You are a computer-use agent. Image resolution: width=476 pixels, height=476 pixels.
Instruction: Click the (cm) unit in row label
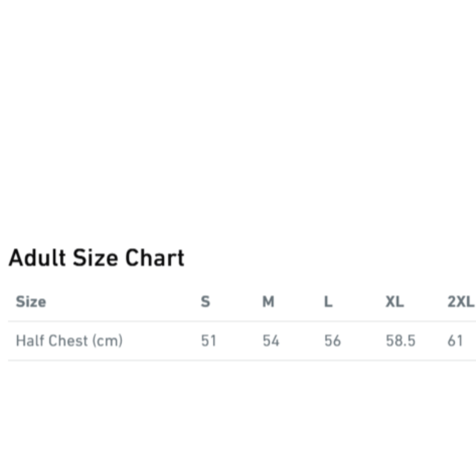pyautogui.click(x=107, y=341)
